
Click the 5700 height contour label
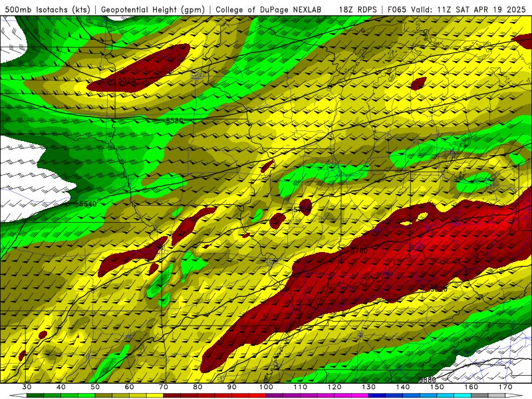coord(302,209)
